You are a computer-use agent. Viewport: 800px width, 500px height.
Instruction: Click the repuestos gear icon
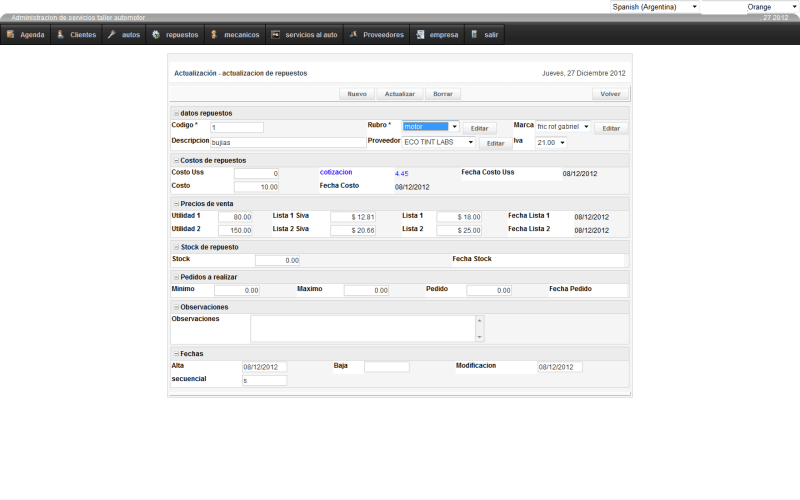[x=156, y=35]
